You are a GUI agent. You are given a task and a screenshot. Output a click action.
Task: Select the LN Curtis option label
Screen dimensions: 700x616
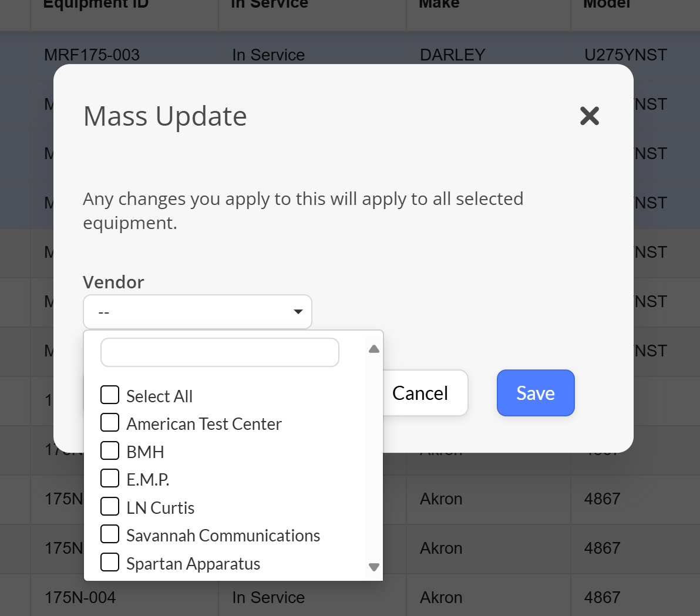[160, 508]
